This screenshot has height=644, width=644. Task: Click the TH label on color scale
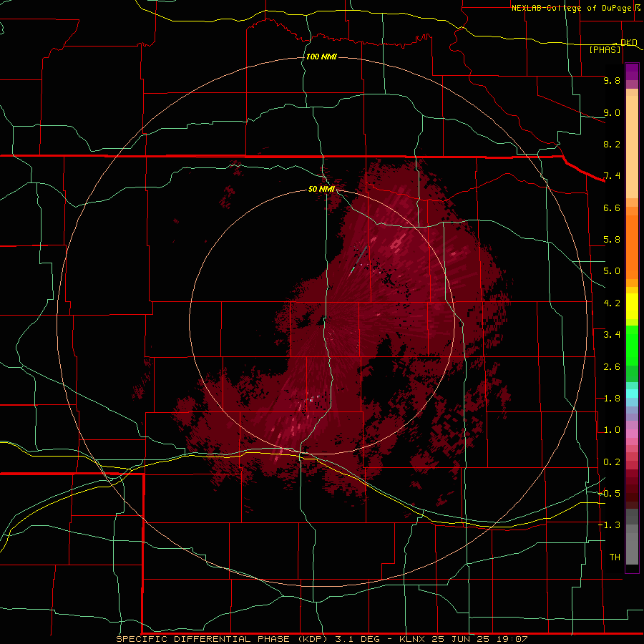615,557
